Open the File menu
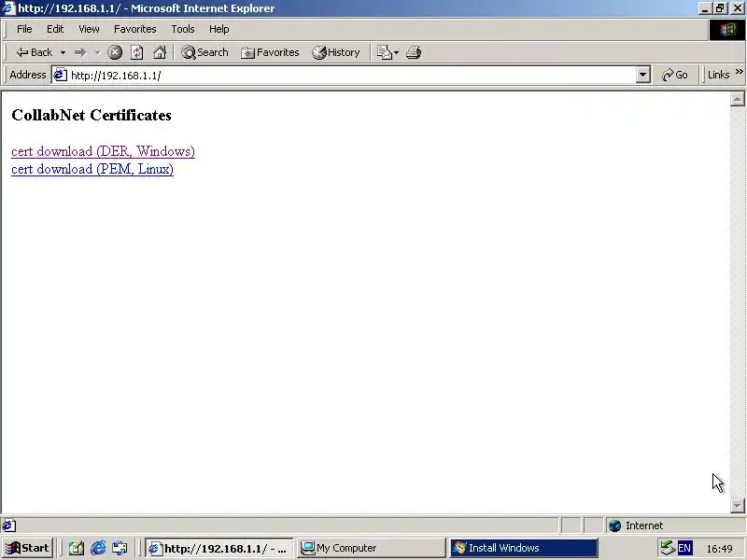Screen dimensions: 747x560 pyautogui.click(x=24, y=29)
